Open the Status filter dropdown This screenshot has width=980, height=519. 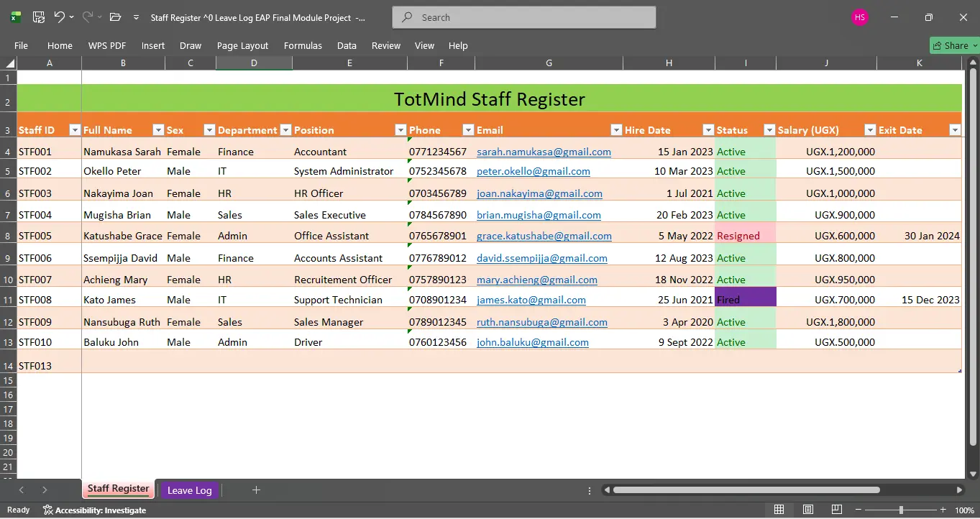pyautogui.click(x=769, y=130)
